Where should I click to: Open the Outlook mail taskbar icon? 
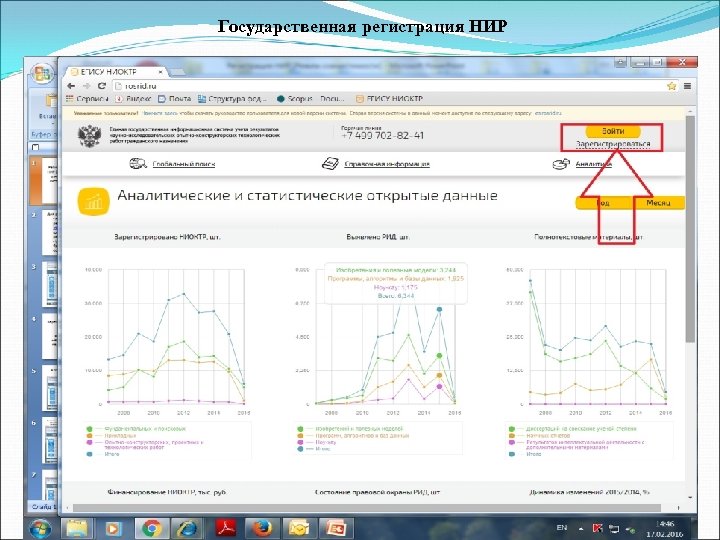[x=298, y=529]
